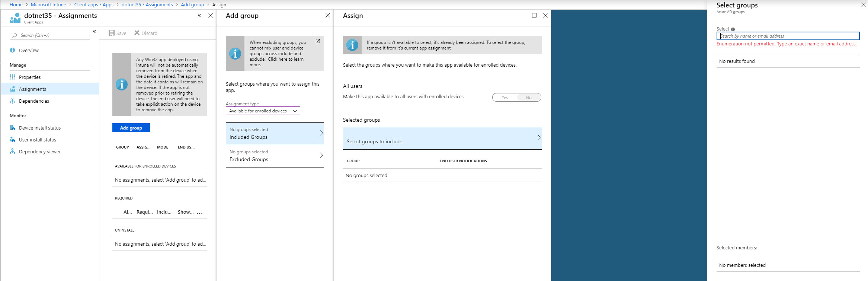Click the 'Requi...' cell in Required row

point(144,212)
